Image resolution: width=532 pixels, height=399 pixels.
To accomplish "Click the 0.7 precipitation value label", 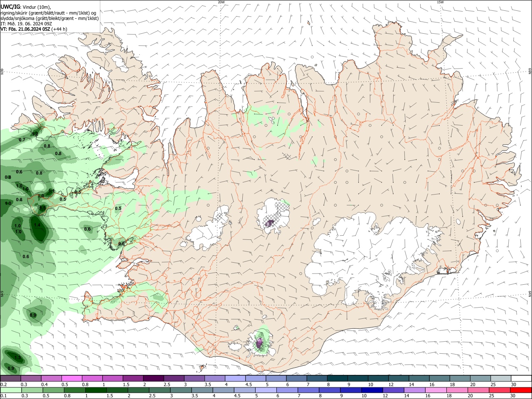I will pos(22,140).
